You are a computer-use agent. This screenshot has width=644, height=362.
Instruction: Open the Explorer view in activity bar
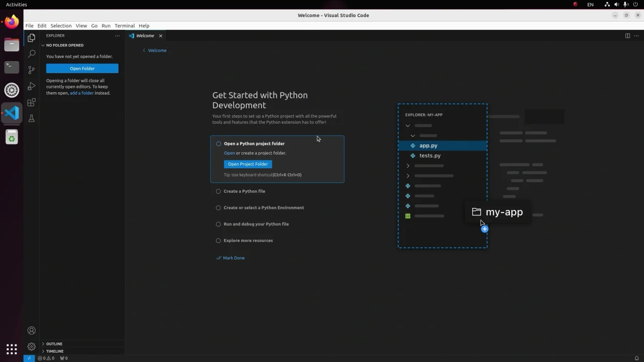(x=31, y=38)
